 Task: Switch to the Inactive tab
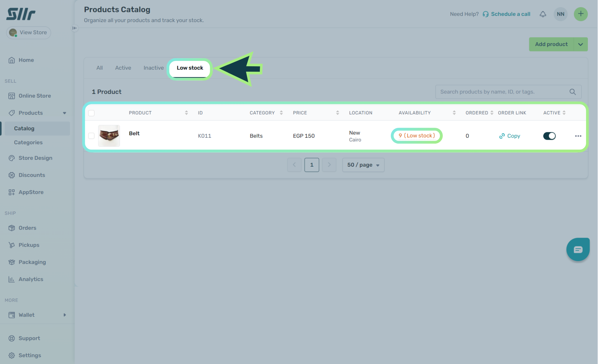tap(153, 68)
